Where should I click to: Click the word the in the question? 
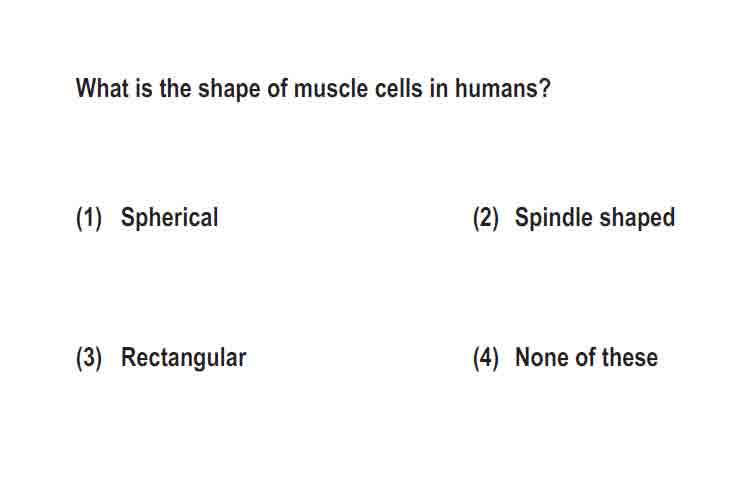tap(176, 89)
